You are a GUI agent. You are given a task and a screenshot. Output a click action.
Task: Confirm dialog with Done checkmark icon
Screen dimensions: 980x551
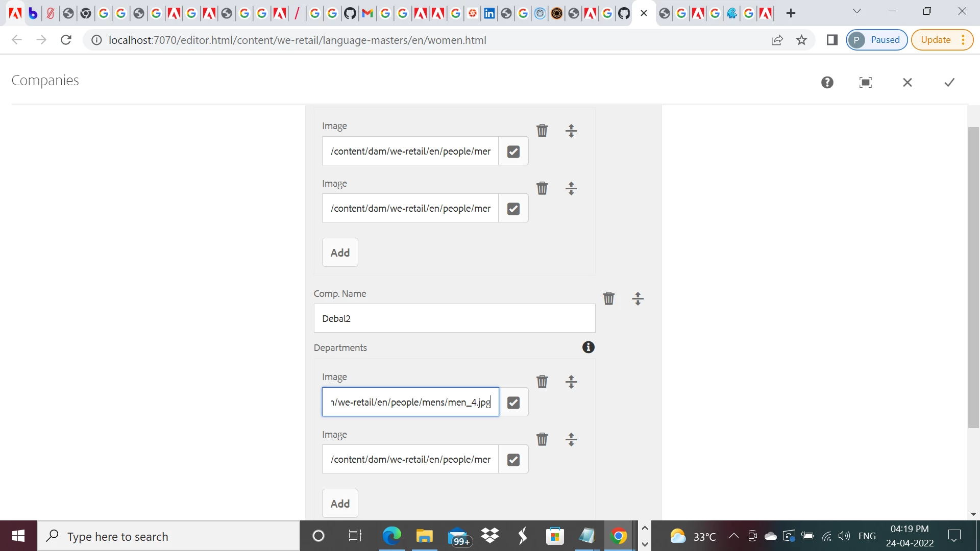pos(949,82)
